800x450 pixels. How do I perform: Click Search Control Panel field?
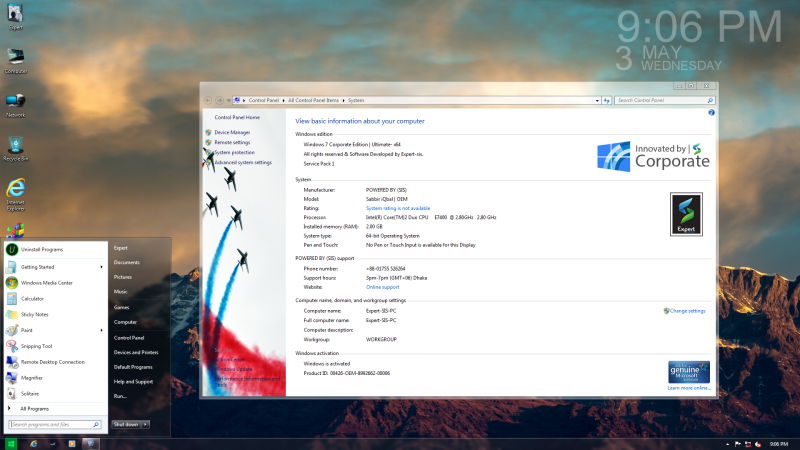pos(664,101)
